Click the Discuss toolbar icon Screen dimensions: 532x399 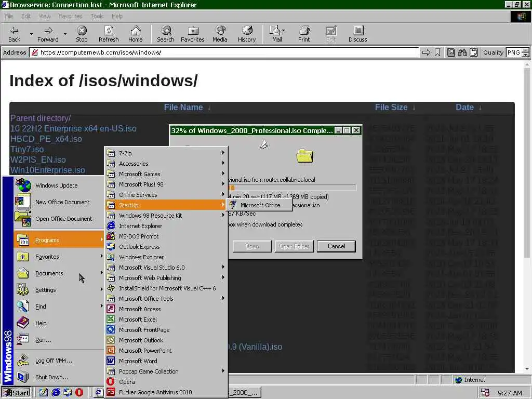coord(357,34)
